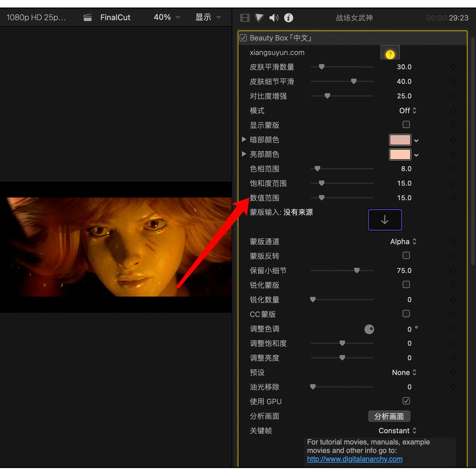Open the 显示 viewer options menu

208,17
